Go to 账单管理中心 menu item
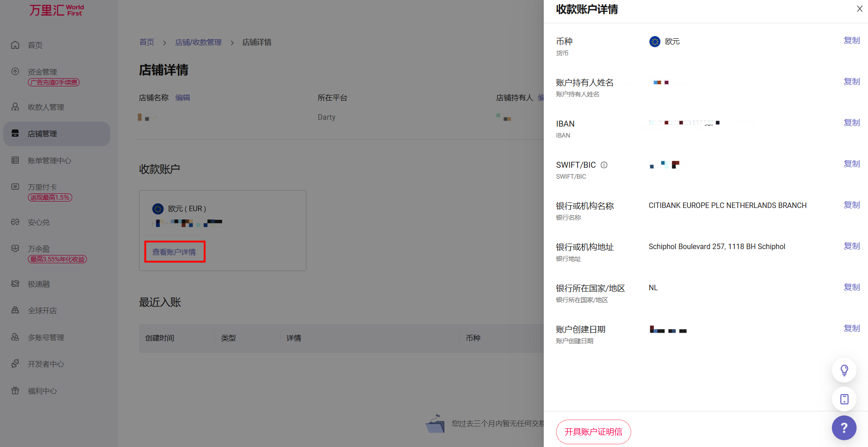Image resolution: width=868 pixels, height=447 pixels. (x=49, y=160)
